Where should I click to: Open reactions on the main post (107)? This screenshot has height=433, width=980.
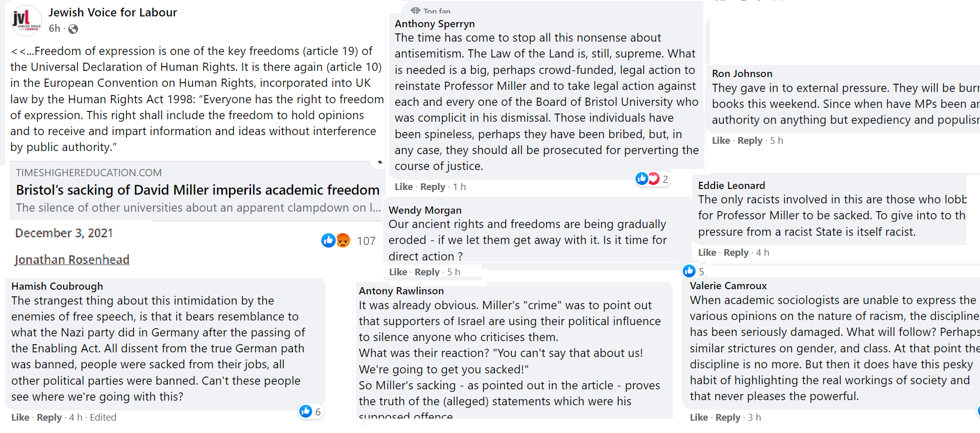coord(366,241)
